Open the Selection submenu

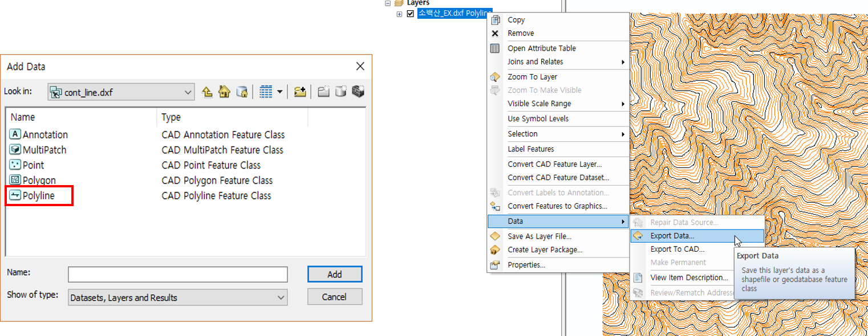tap(558, 134)
